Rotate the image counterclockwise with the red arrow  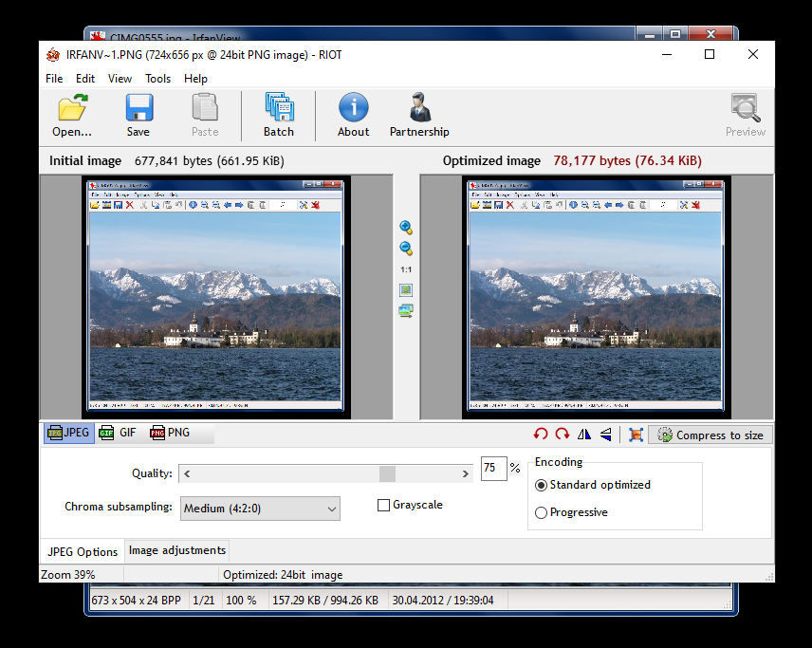coord(541,435)
